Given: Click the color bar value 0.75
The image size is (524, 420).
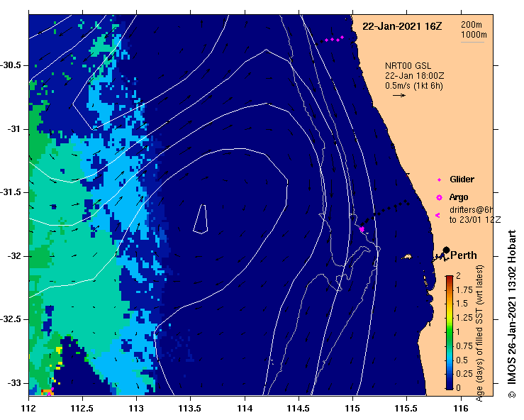Looking at the screenshot, I should point(464,346).
